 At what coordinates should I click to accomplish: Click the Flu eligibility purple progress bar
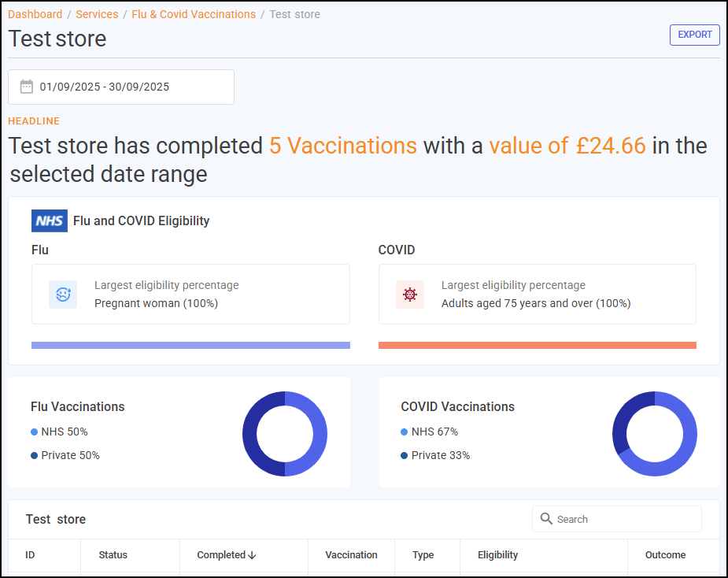coord(190,345)
